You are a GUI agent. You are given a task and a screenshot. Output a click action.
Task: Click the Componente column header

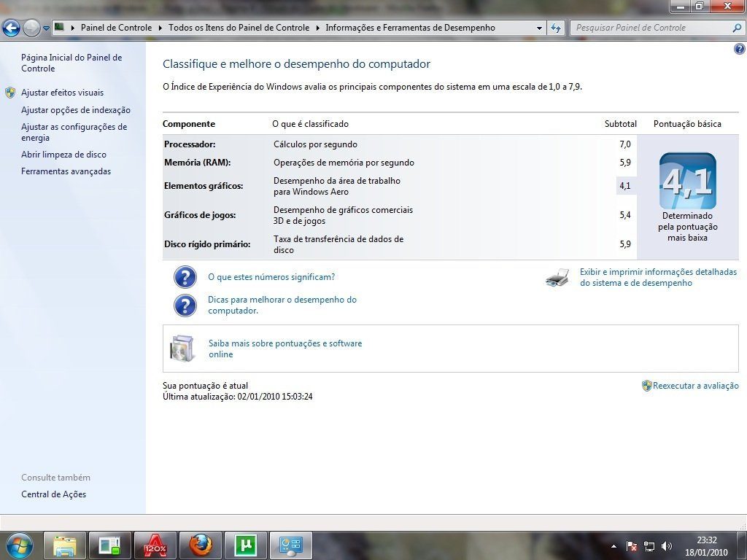(189, 124)
